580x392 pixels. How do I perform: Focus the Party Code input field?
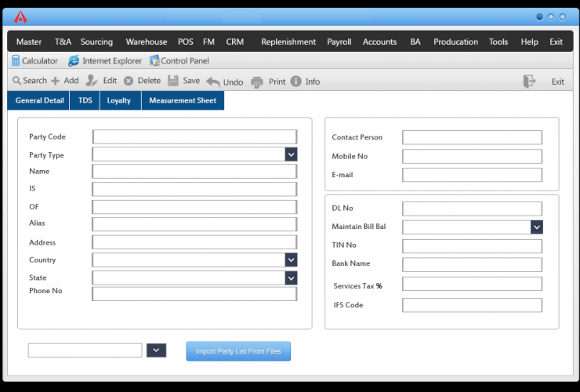(194, 136)
